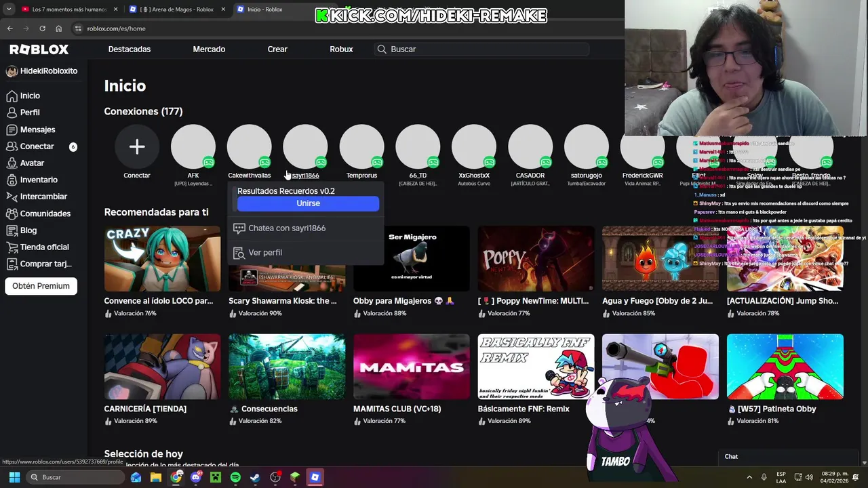Reload the page with the refresh icon
Viewport: 868px width, 488px height.
(42, 28)
